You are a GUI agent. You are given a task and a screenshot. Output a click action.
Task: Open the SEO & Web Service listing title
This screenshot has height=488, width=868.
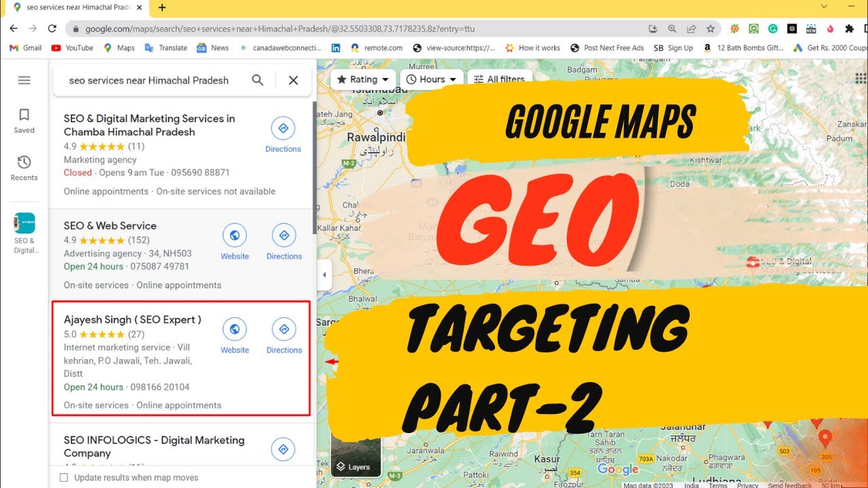[x=110, y=226]
